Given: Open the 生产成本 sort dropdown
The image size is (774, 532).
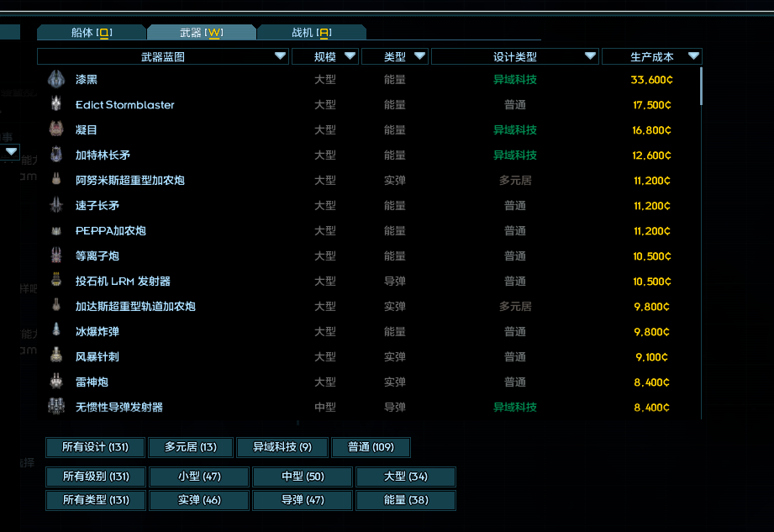Looking at the screenshot, I should (x=693, y=56).
